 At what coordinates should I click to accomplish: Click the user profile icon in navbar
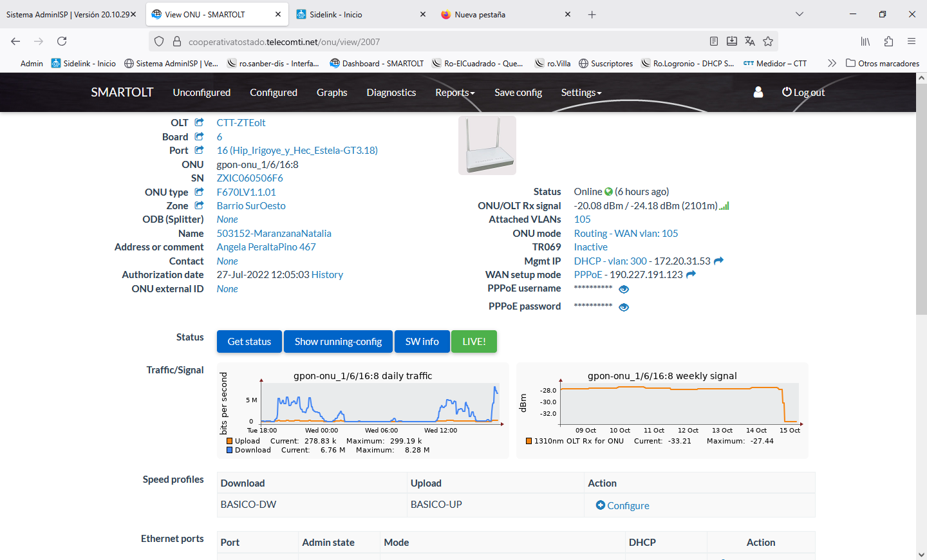tap(758, 92)
